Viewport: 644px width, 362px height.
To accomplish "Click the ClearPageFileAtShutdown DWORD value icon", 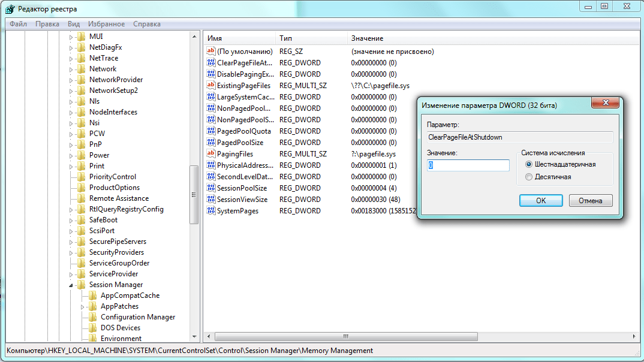I will (x=210, y=63).
